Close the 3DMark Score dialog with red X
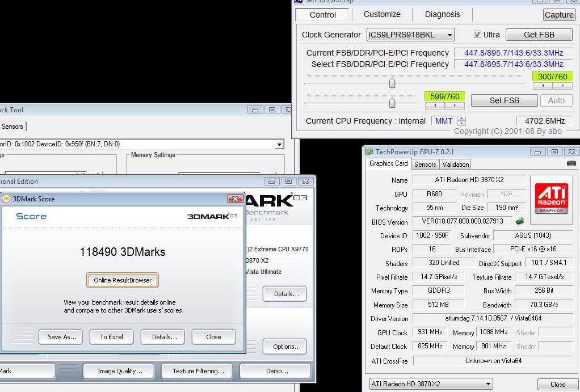 pyautogui.click(x=235, y=199)
